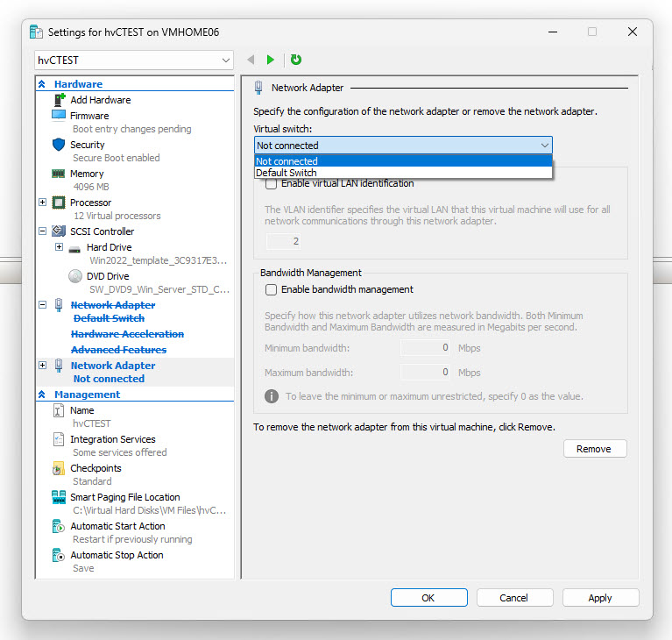Image resolution: width=672 pixels, height=640 pixels.
Task: Choose Not connected in switch list
Action: point(403,161)
